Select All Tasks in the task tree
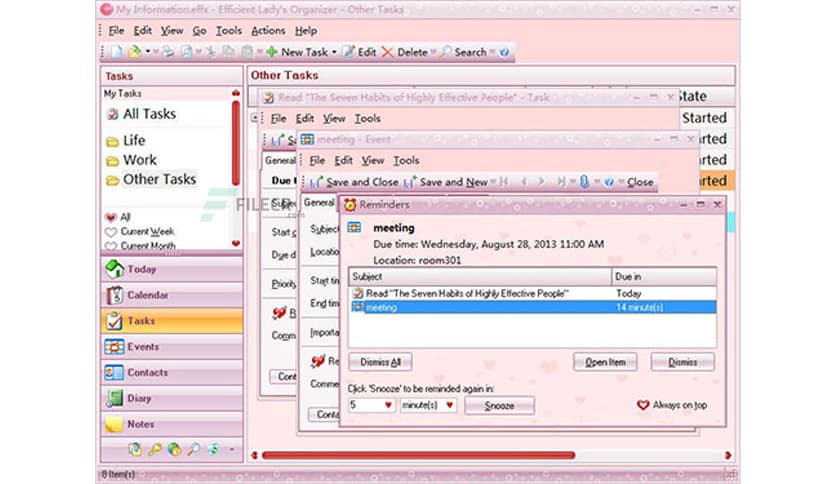The width and height of the screenshot is (836, 484). [142, 114]
